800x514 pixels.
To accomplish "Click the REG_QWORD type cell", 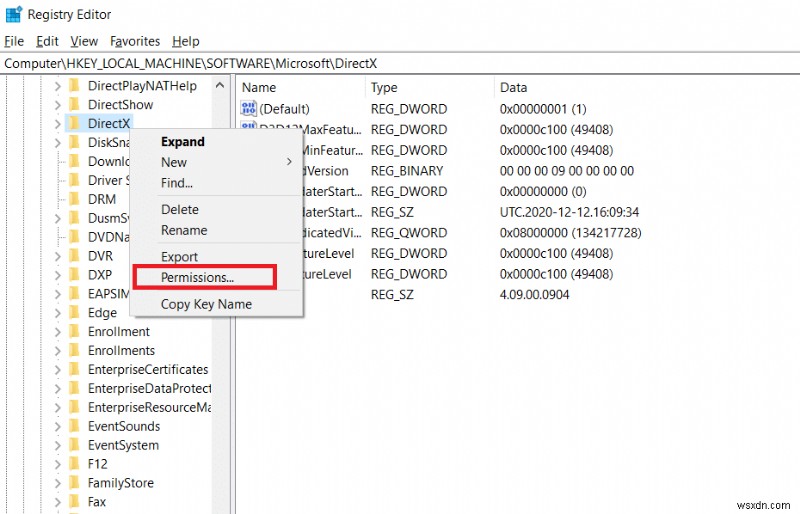I will tap(409, 232).
